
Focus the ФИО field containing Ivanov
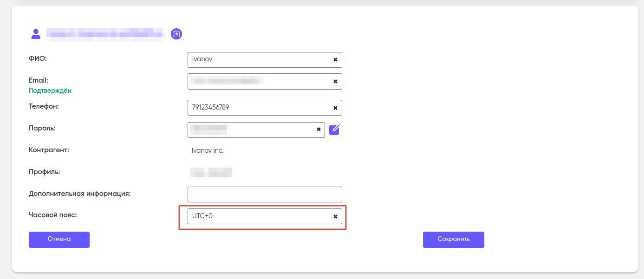pyautogui.click(x=258, y=60)
